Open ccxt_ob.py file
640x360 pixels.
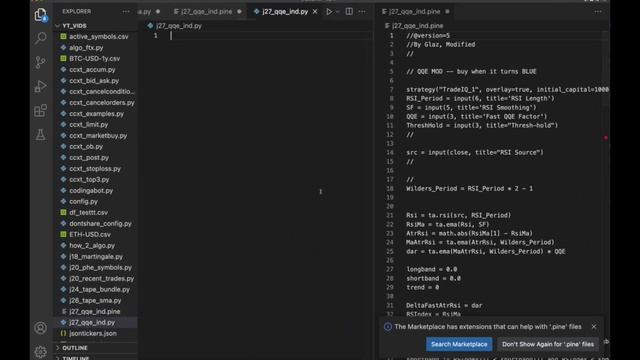point(86,147)
